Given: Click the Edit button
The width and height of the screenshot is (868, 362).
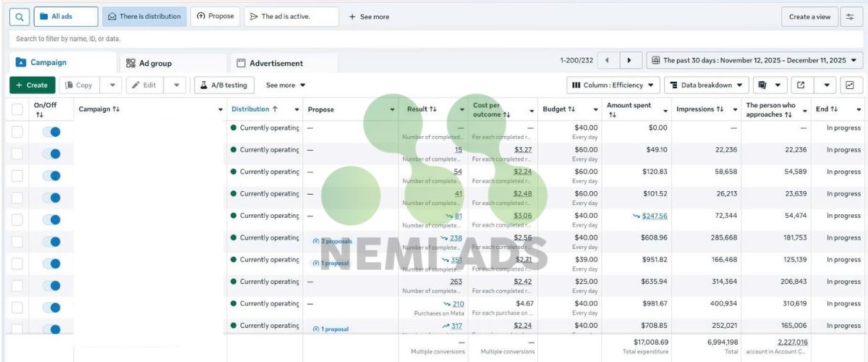Looking at the screenshot, I should 145,85.
